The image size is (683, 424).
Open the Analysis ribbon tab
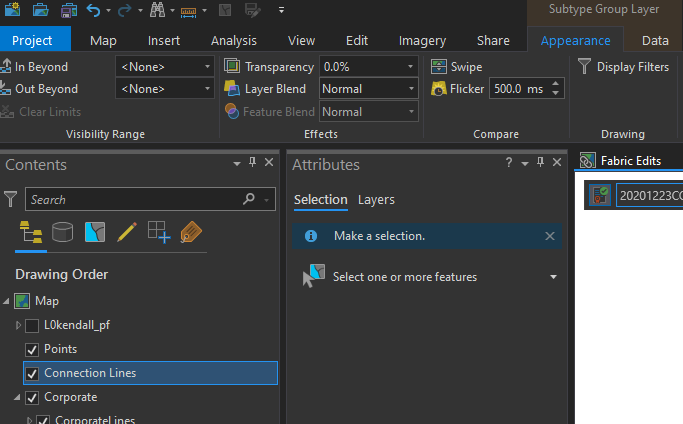click(x=233, y=41)
